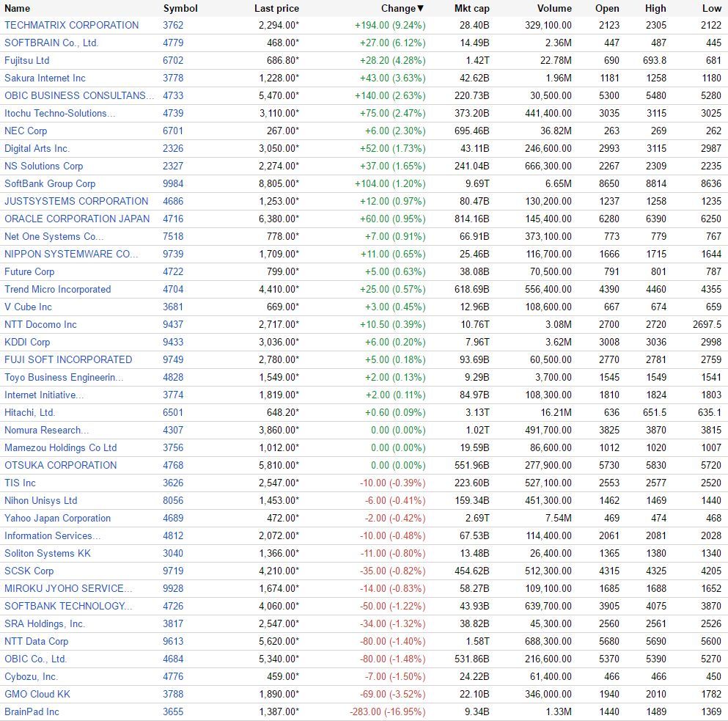This screenshot has height=721, width=728.
Task: Click ticker symbol 3655
Action: click(x=173, y=712)
